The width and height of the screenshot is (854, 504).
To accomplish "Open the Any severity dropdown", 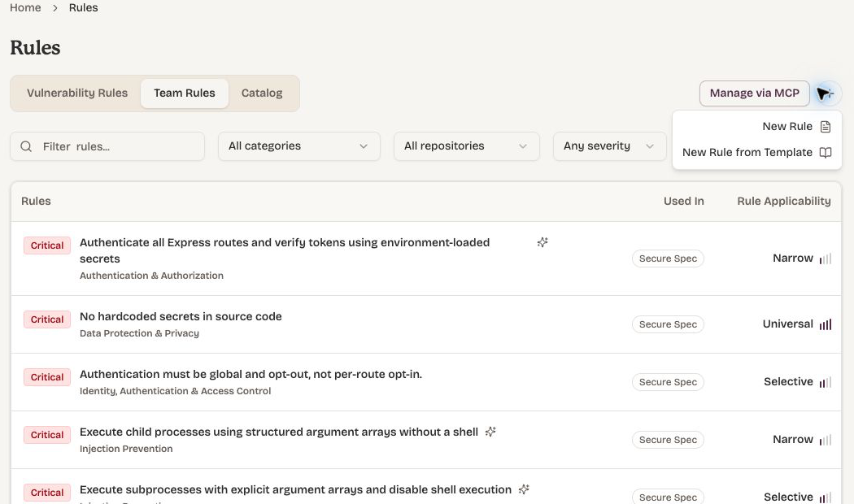I will tap(609, 146).
